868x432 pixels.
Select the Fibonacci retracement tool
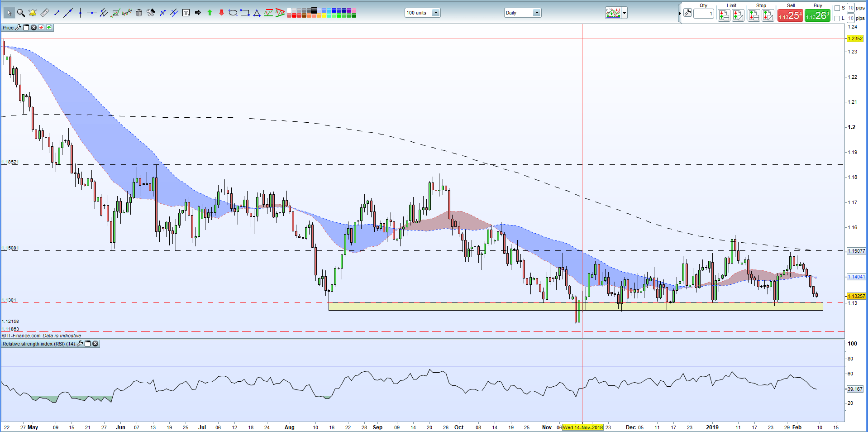(x=115, y=13)
